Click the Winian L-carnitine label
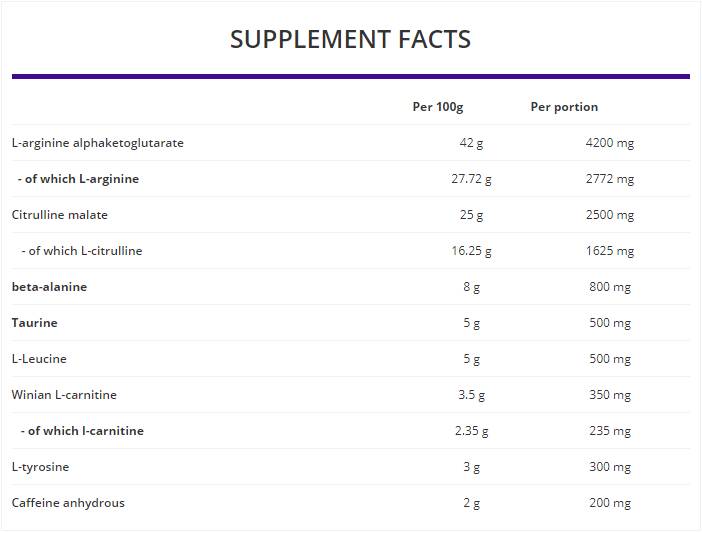Image resolution: width=702 pixels, height=533 pixels. (x=64, y=395)
